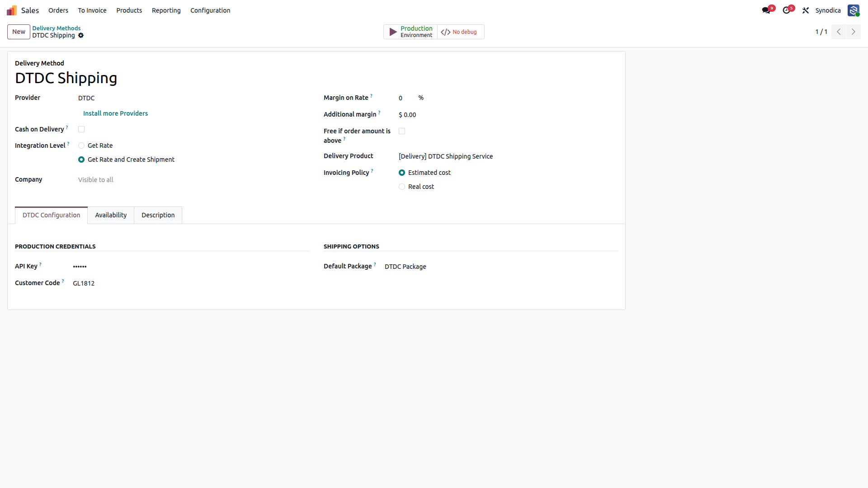
Task: Toggle the Cash on Delivery checkbox
Action: [x=81, y=129]
